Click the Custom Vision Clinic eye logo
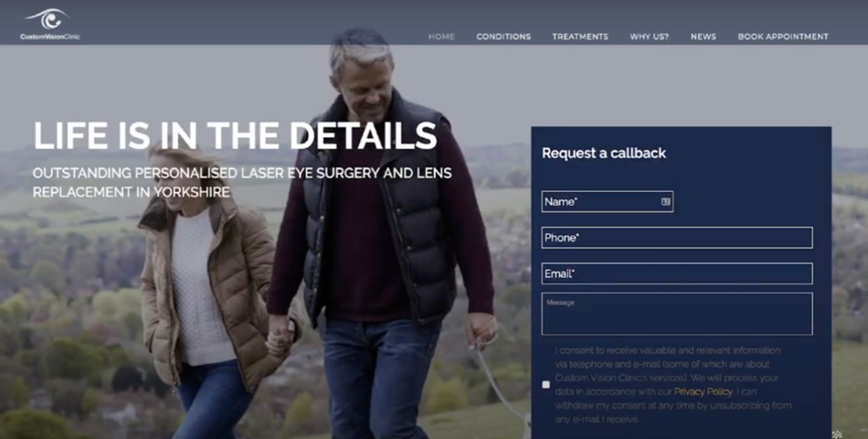Image resolution: width=868 pixels, height=439 pixels. [48, 19]
